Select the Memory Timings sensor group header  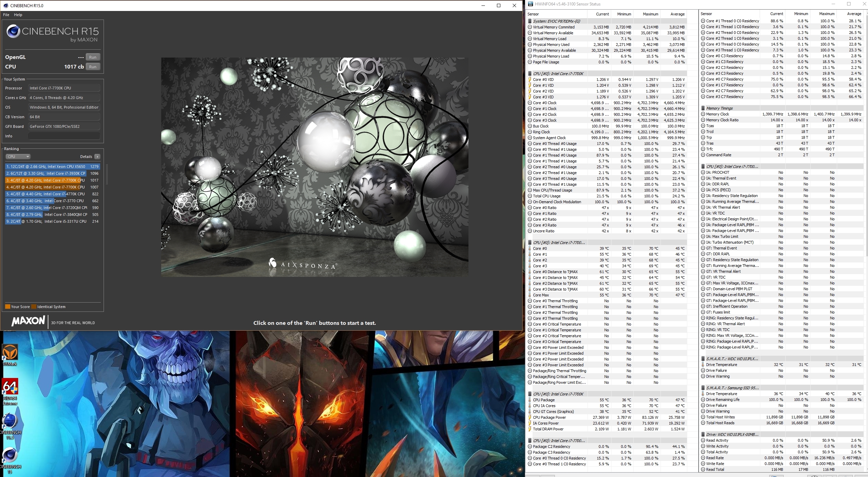719,108
